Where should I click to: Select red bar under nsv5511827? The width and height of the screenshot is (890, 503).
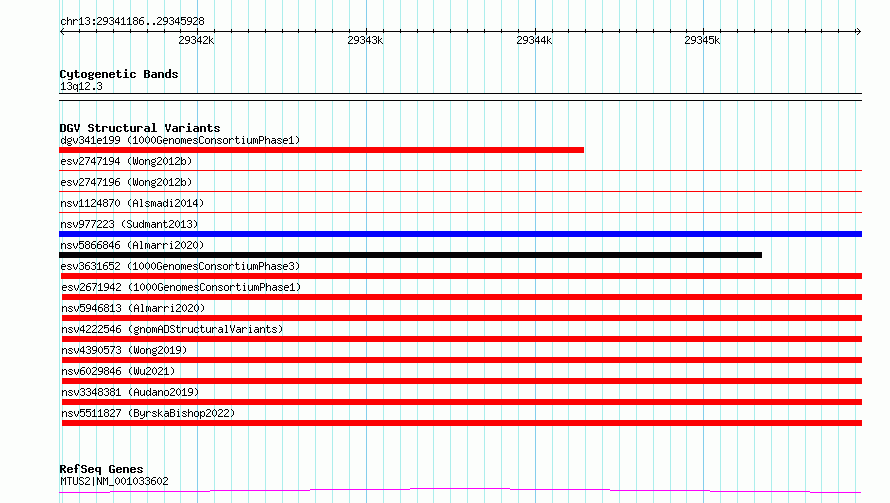[x=461, y=423]
